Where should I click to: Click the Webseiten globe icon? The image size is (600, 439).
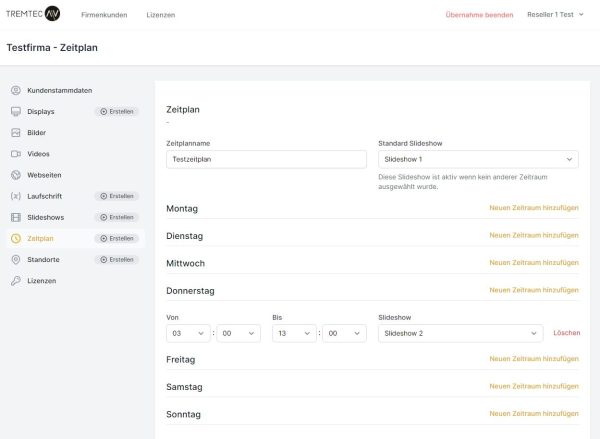tap(16, 175)
